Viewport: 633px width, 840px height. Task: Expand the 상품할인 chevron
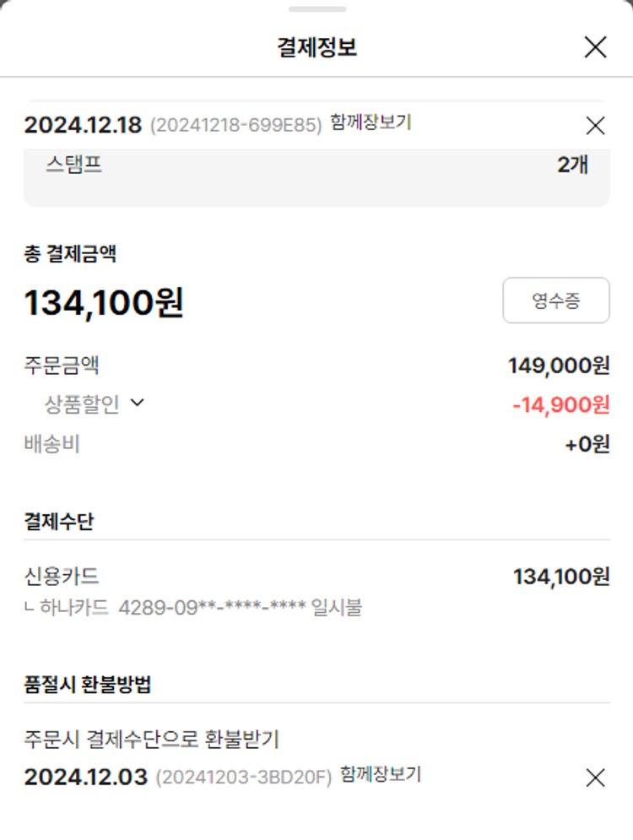pyautogui.click(x=138, y=403)
